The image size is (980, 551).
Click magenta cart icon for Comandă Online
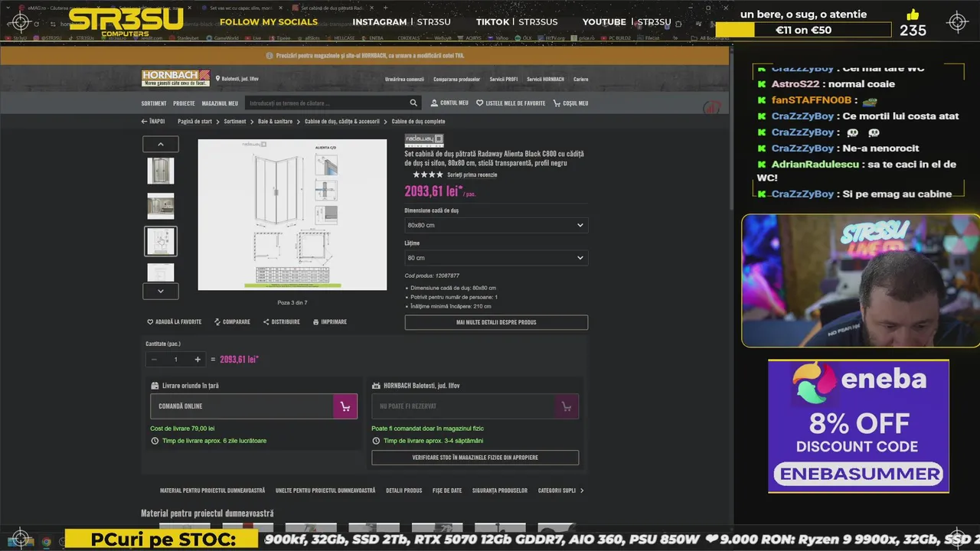[x=345, y=406]
